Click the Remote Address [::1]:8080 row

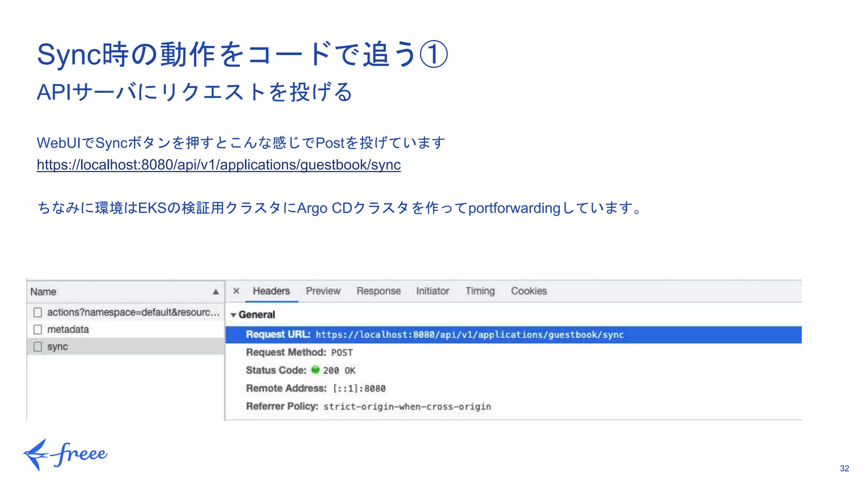point(316,388)
